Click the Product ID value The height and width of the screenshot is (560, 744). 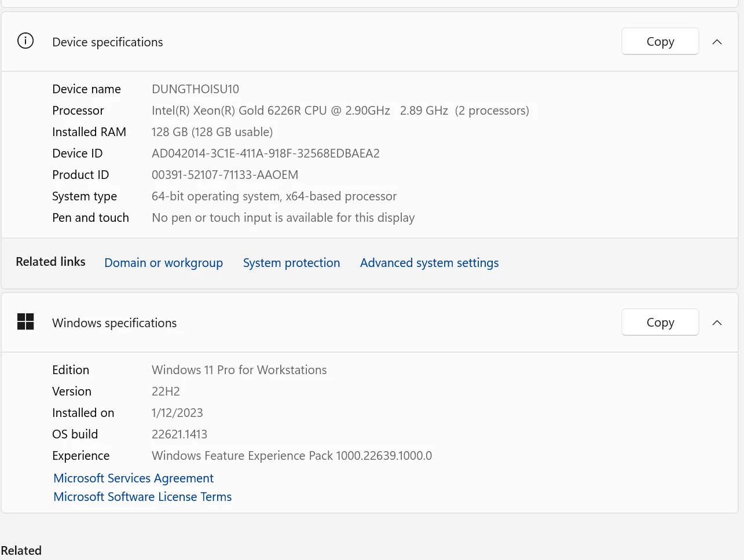point(225,175)
